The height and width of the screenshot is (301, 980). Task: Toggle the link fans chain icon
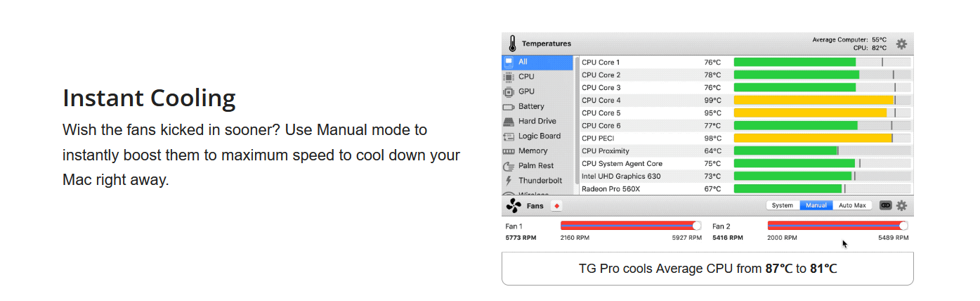[885, 205]
